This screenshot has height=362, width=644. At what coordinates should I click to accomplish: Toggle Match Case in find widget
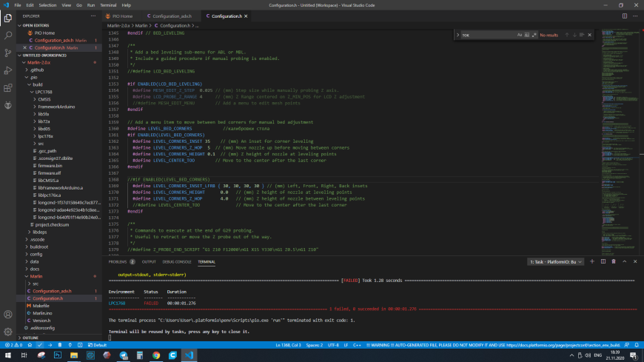click(x=520, y=35)
